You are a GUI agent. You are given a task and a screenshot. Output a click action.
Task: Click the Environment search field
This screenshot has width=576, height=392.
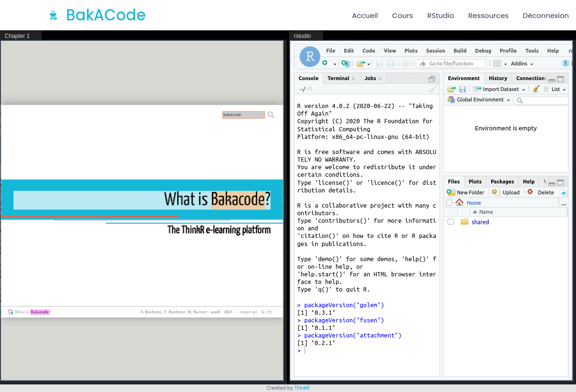541,100
